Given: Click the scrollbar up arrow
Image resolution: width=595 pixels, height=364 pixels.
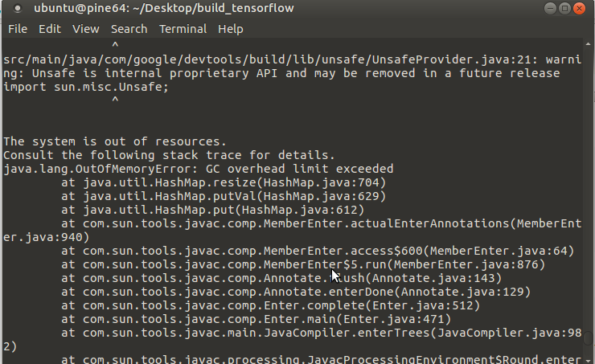Looking at the screenshot, I should [x=588, y=44].
